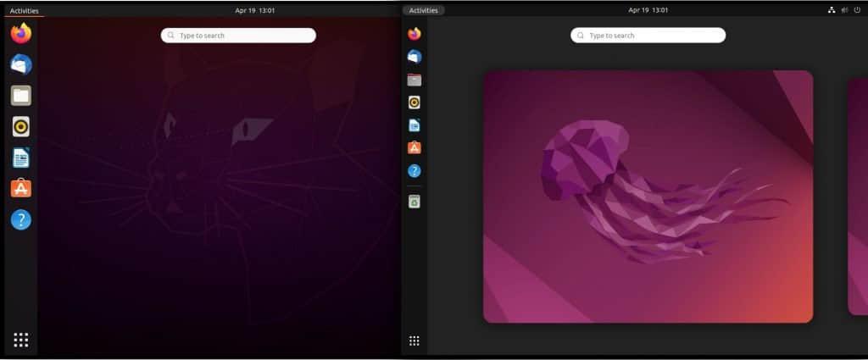Open the Trash in the jellyfish desktop's dock

point(415,202)
